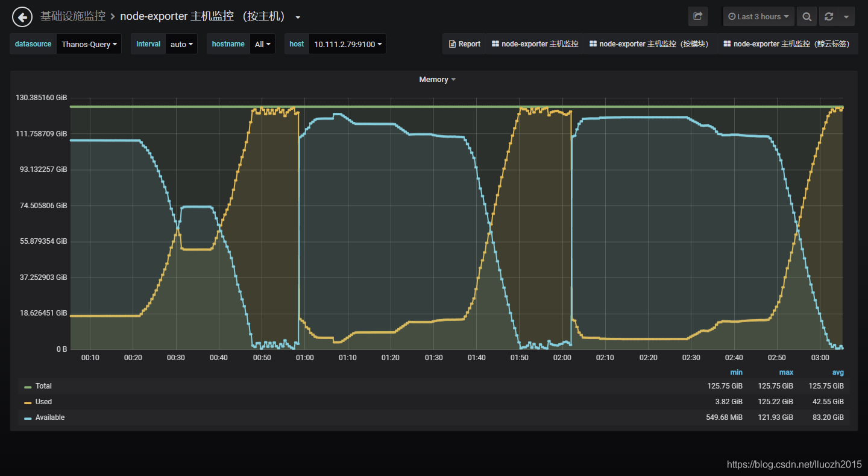Select the Thanos-Query datasource dropdown
The width and height of the screenshot is (868, 476).
(89, 44)
